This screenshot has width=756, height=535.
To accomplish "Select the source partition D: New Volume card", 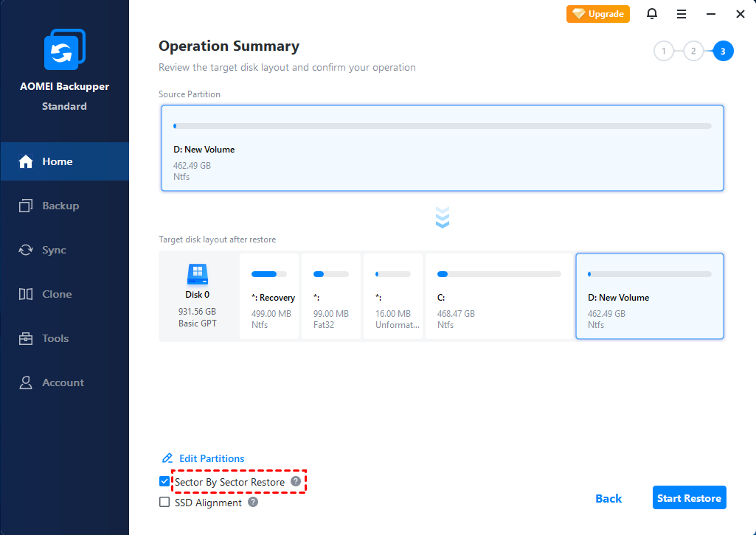I will tap(442, 148).
